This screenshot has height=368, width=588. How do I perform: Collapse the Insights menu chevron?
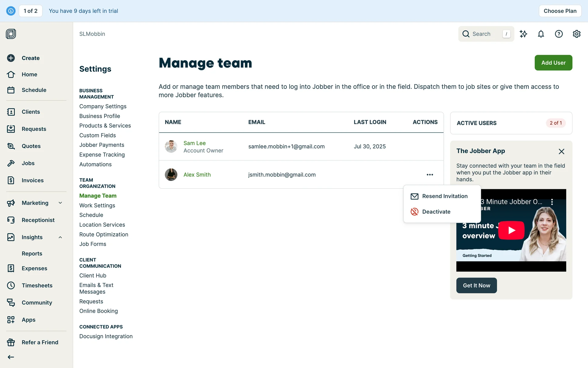click(x=60, y=237)
